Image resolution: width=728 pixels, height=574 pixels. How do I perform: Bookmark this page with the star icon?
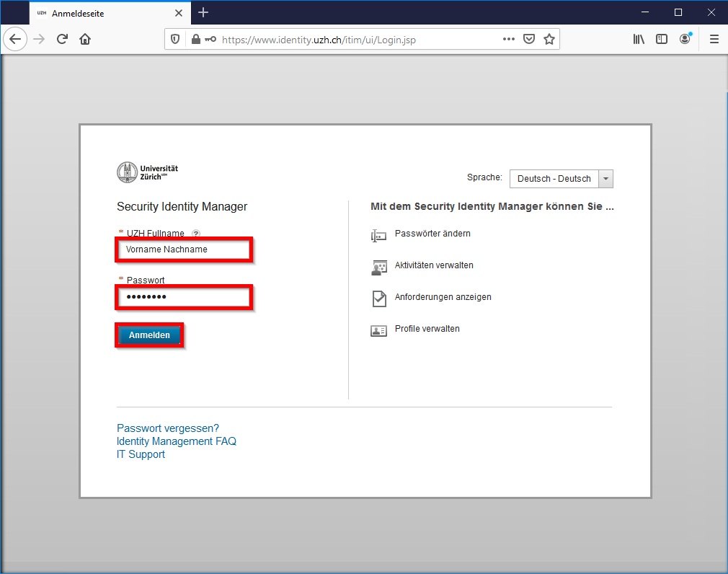549,40
